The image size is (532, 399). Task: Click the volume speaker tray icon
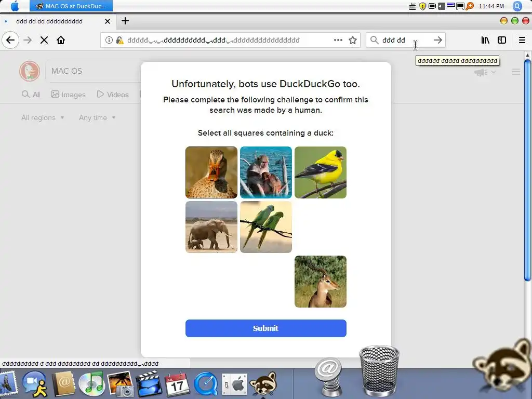(x=442, y=6)
